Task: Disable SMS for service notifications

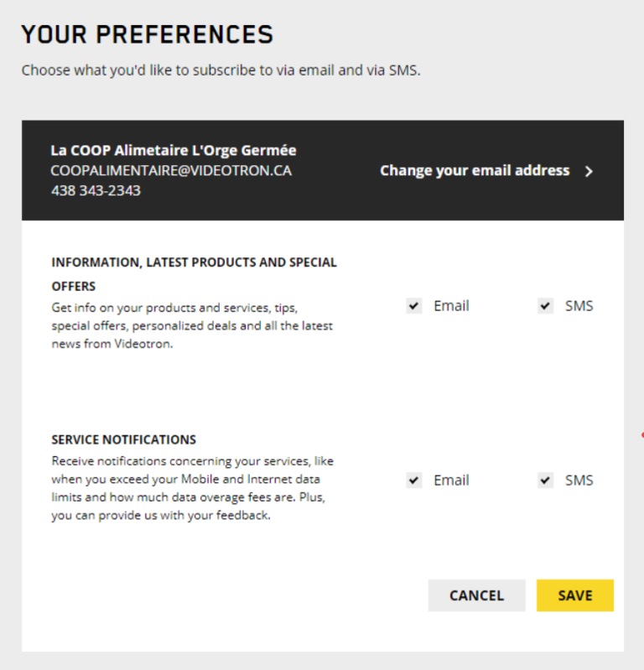Action: point(546,480)
